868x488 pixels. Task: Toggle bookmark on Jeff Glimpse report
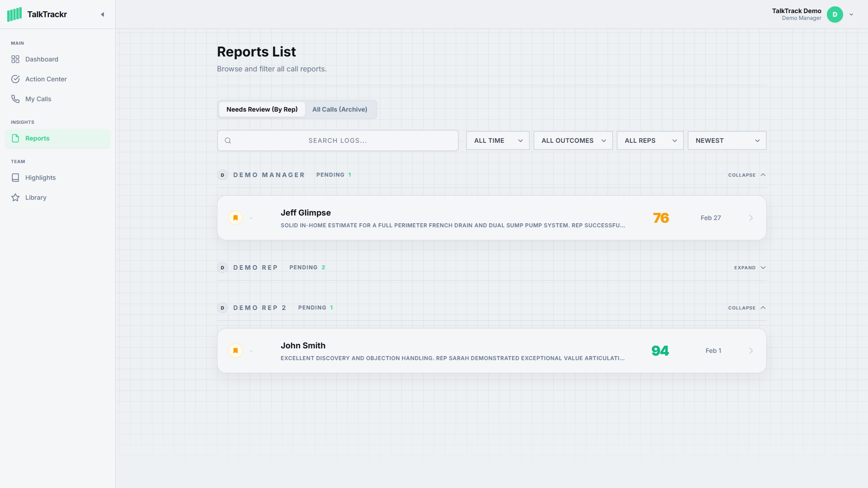[236, 218]
